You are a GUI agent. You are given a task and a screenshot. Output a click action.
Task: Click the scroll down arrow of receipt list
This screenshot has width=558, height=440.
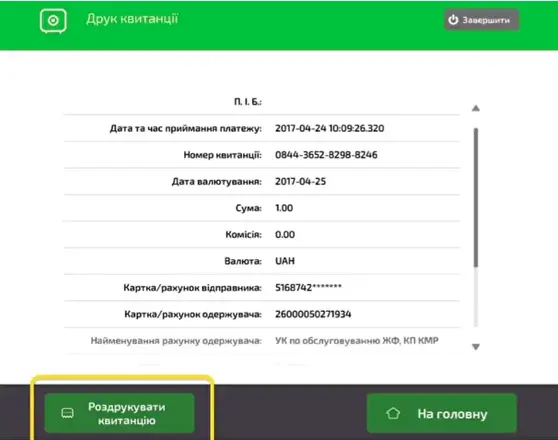point(476,346)
